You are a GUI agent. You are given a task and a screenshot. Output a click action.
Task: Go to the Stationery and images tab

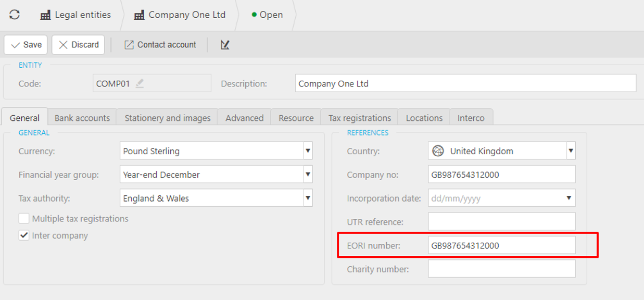167,118
